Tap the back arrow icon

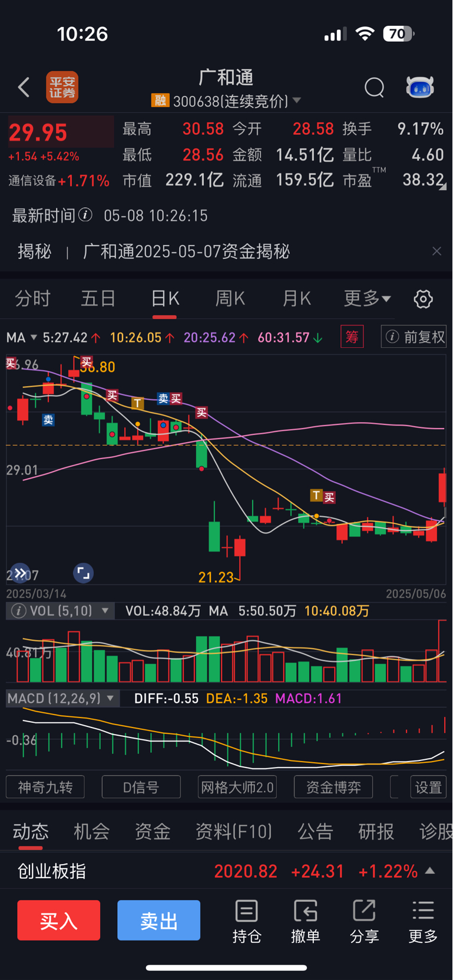pos(24,88)
